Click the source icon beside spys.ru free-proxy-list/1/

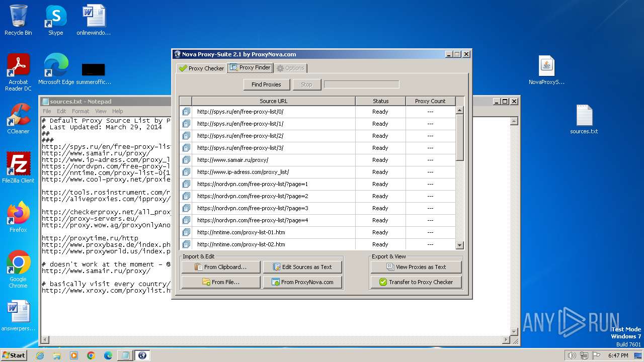click(x=186, y=124)
